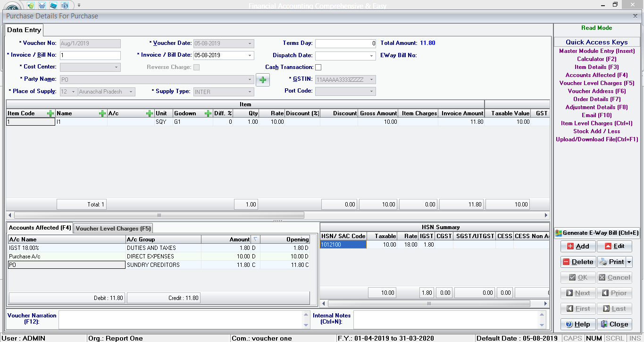Open the Dispatch Date dropdown

click(x=371, y=56)
